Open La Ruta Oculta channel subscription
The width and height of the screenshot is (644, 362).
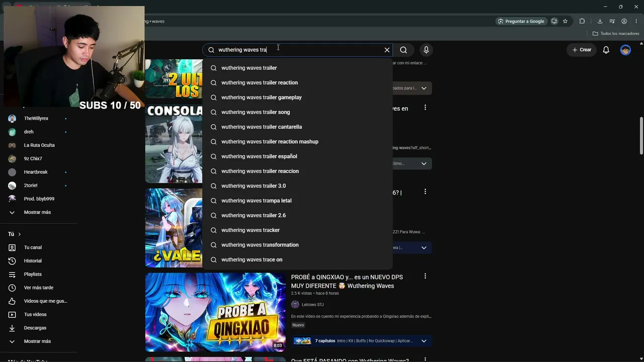pos(38,145)
